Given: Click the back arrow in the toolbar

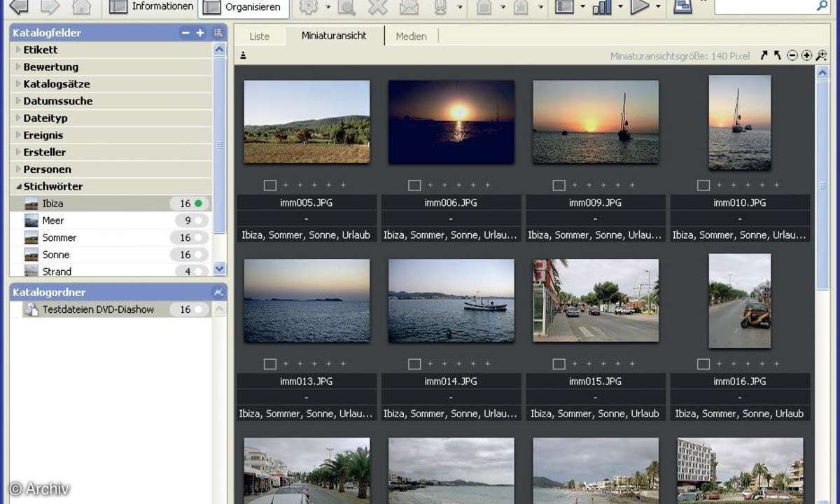Looking at the screenshot, I should 19,7.
